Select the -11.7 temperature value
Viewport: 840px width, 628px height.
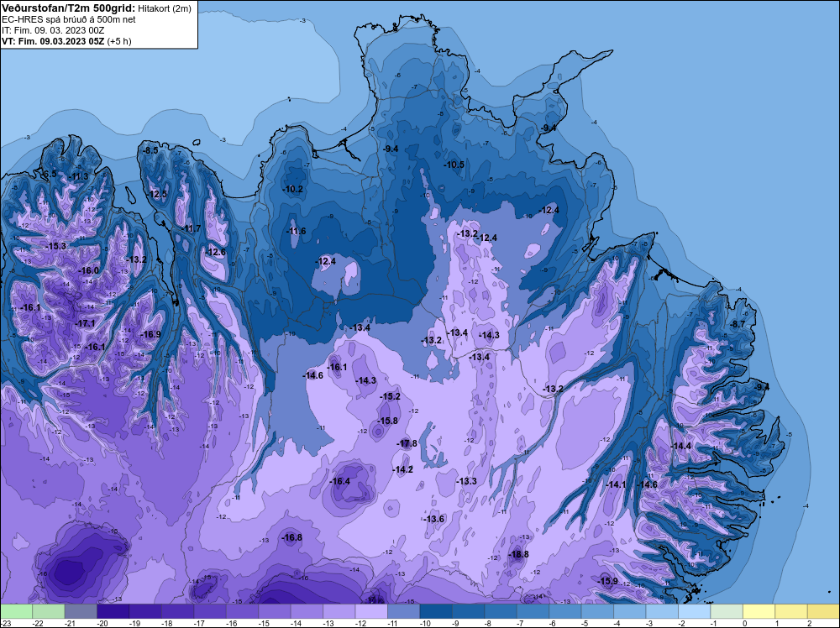click(191, 228)
